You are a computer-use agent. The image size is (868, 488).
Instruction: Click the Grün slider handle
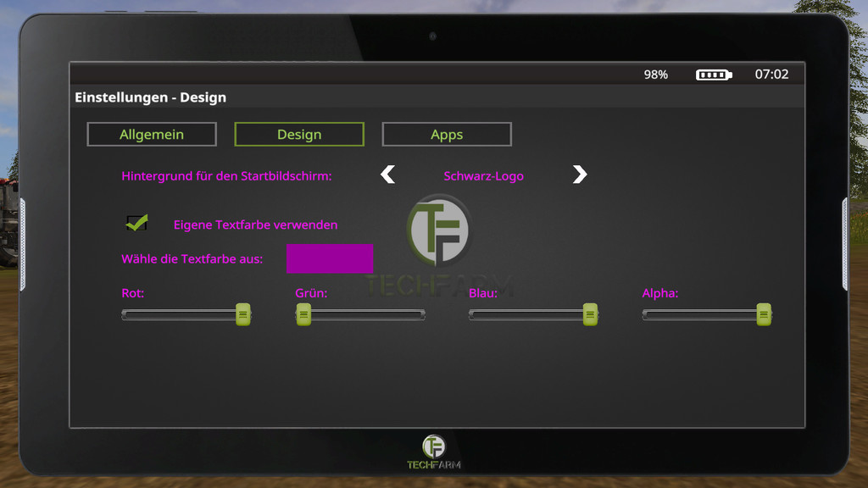[303, 314]
